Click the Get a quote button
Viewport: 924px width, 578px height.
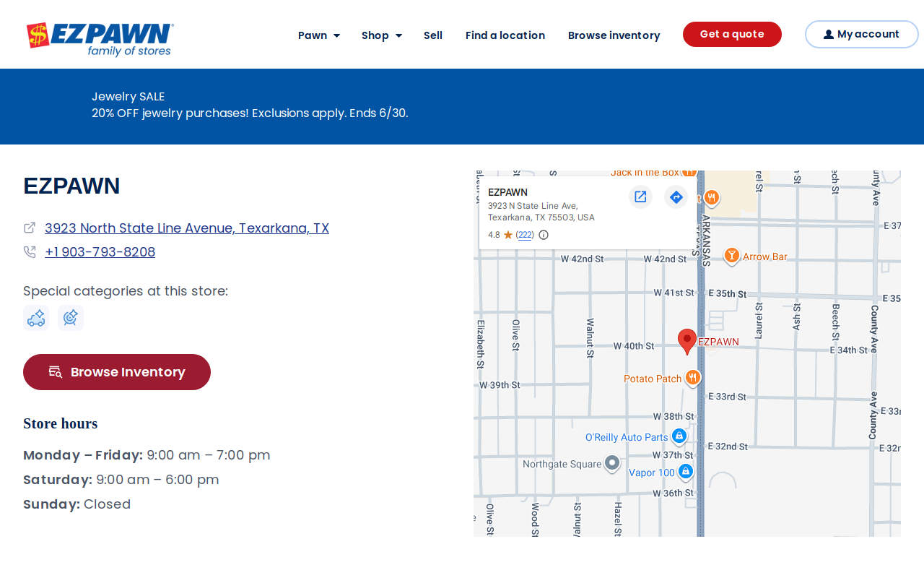point(732,34)
